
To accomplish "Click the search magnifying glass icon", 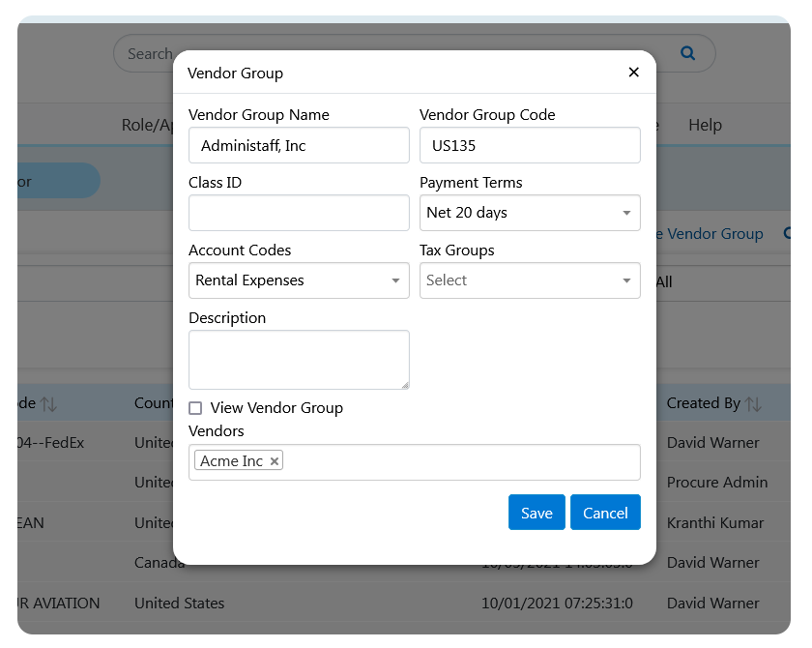I will click(x=687, y=53).
